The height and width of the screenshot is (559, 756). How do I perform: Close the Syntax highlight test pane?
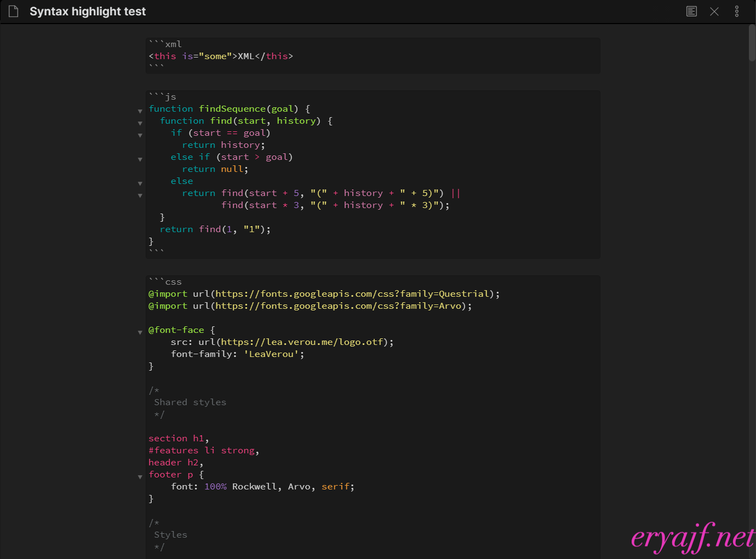click(714, 11)
